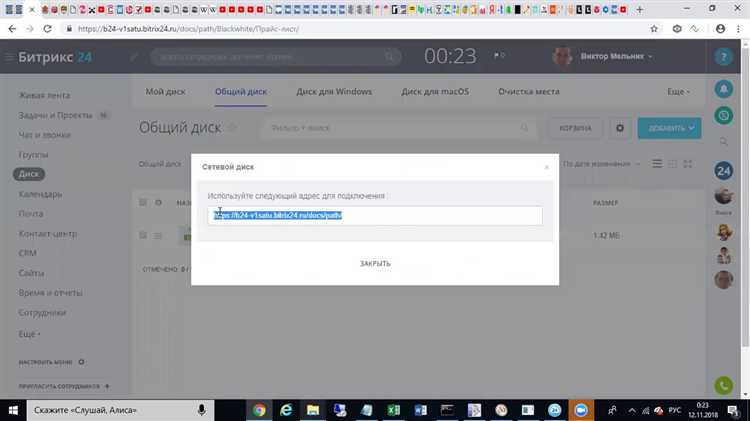Toggle checkbox of the 1.42 МБ row
750x421 pixels.
(143, 235)
